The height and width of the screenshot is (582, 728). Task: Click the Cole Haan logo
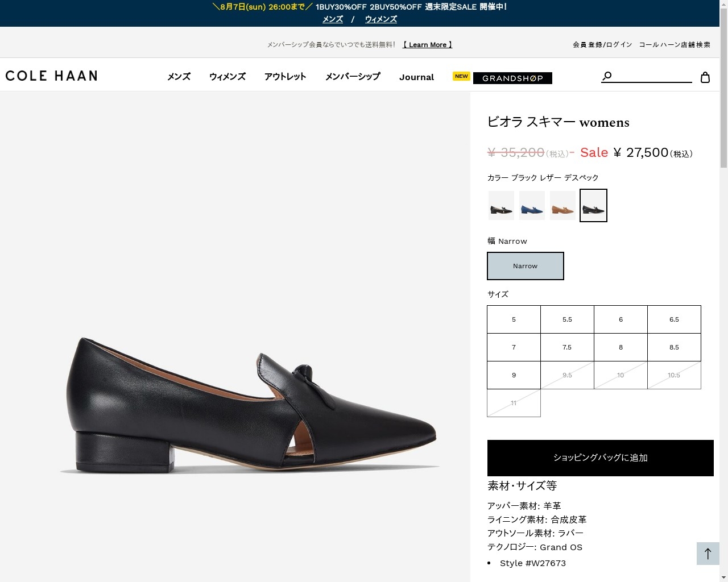[51, 76]
